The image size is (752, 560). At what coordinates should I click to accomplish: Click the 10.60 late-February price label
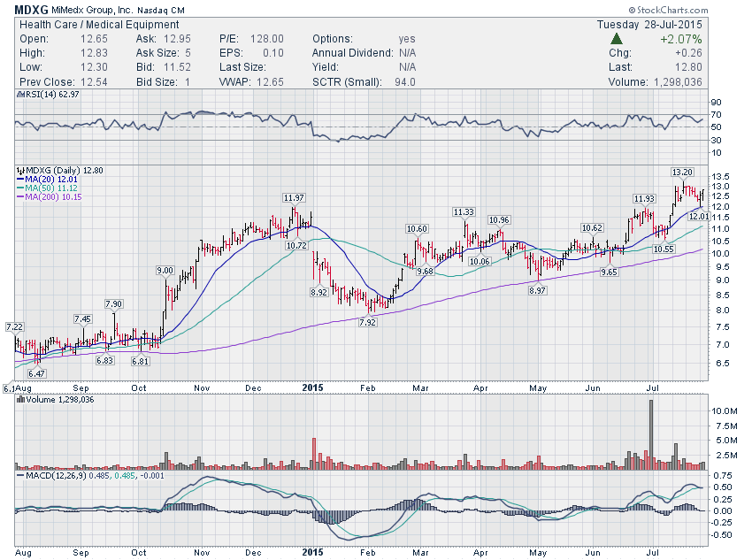417,229
